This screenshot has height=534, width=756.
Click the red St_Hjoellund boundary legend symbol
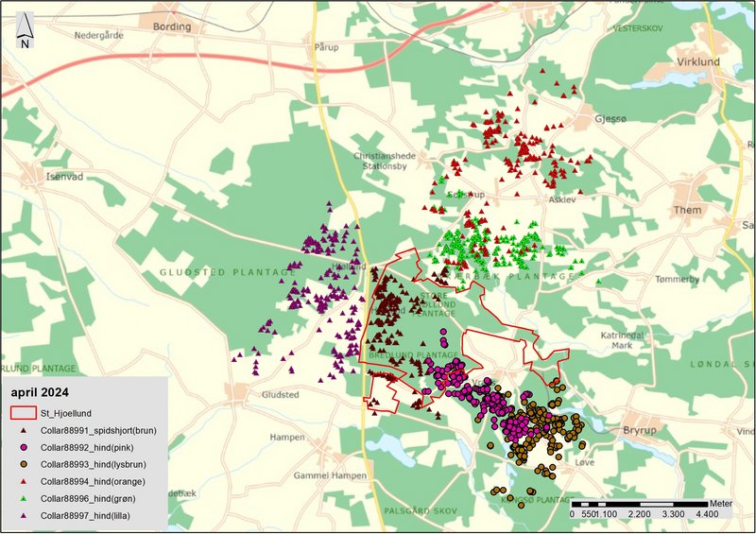(x=24, y=413)
